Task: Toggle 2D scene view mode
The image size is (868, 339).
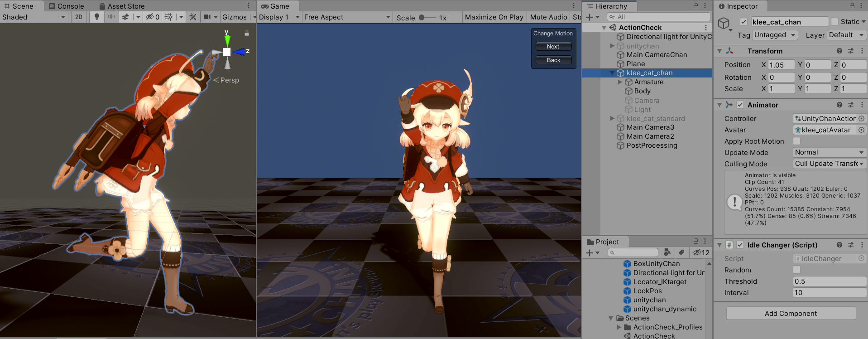Action: [x=79, y=17]
